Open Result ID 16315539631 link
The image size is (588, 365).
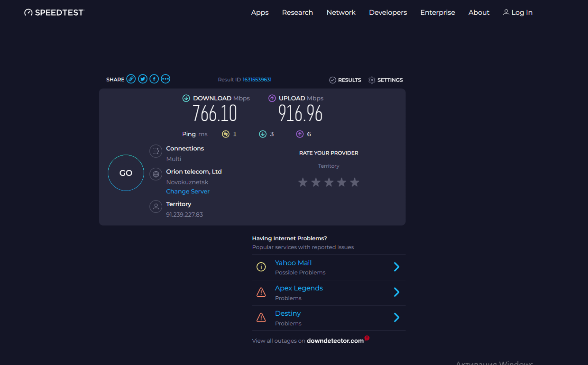(x=257, y=80)
